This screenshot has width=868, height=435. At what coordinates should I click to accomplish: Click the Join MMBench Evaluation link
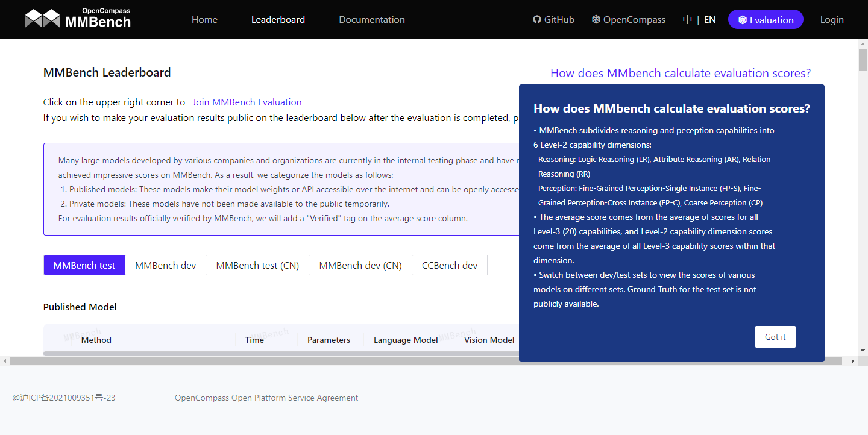coord(247,102)
